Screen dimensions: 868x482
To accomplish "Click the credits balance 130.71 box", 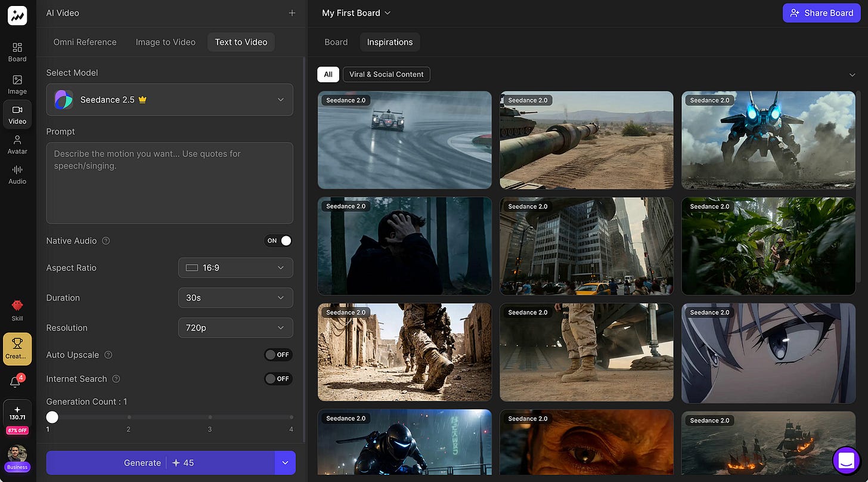I will point(17,413).
